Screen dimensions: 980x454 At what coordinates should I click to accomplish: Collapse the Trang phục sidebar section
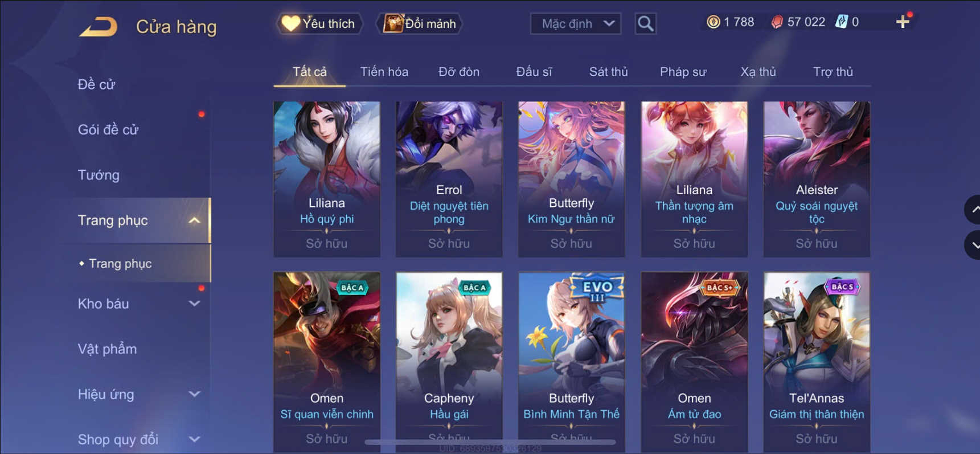click(x=194, y=220)
